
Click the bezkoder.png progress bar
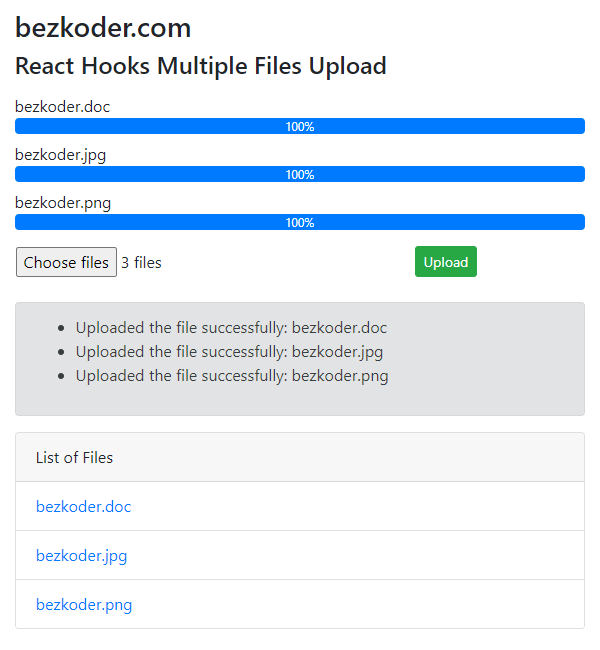(x=300, y=222)
